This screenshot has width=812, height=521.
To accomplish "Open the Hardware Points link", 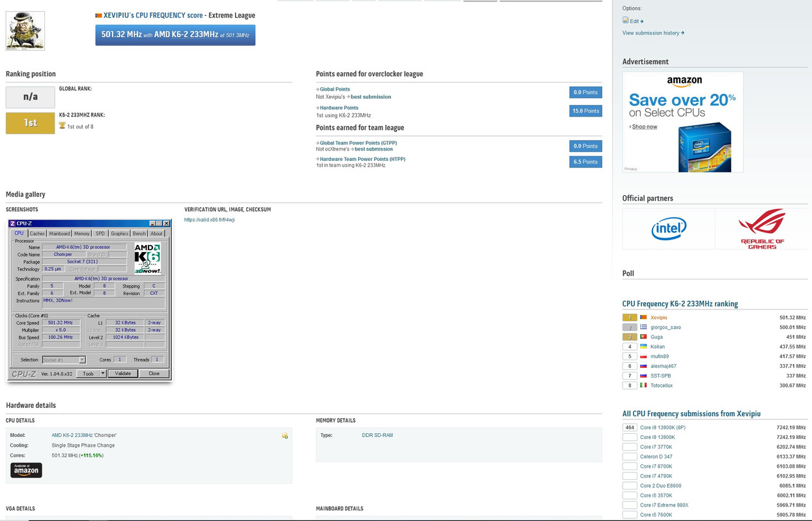I will click(339, 107).
